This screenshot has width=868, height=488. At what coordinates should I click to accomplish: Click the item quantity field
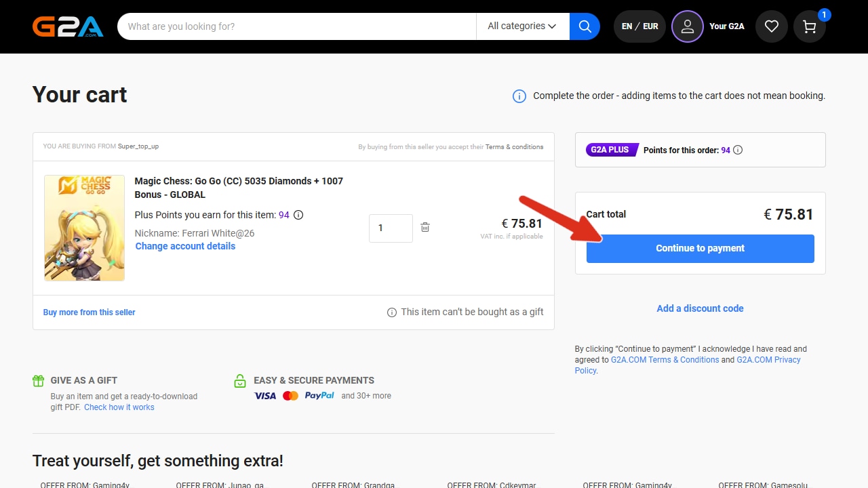coord(391,228)
